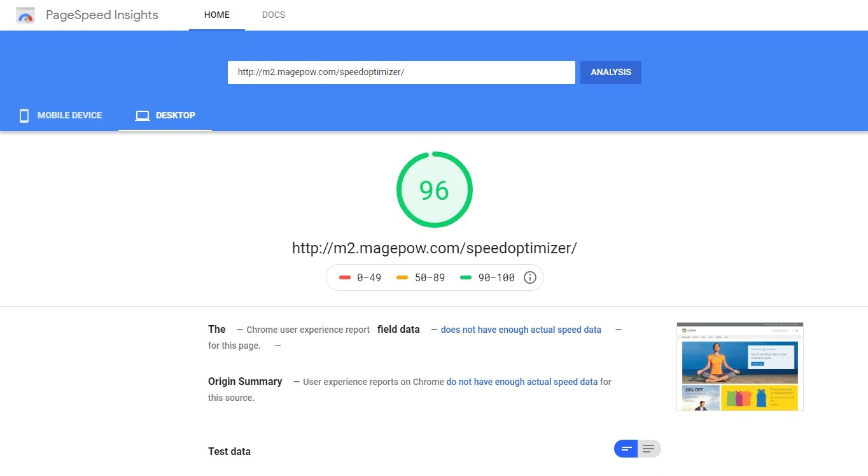Click the red 0-49 legend swatch
868x476 pixels.
tap(345, 277)
